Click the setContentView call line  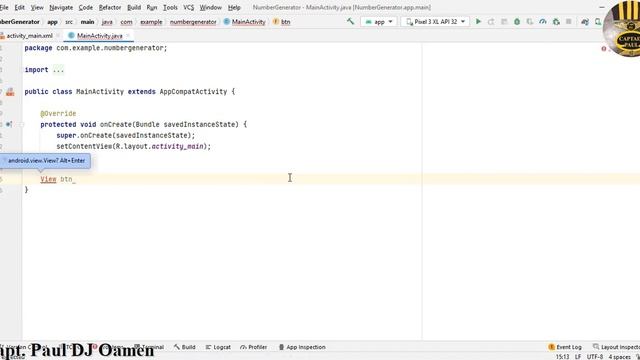(133, 146)
